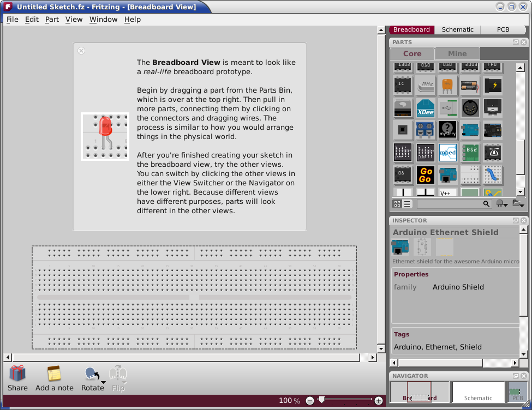Select the XBee part in Parts bin
The image size is (532, 410).
tap(426, 107)
